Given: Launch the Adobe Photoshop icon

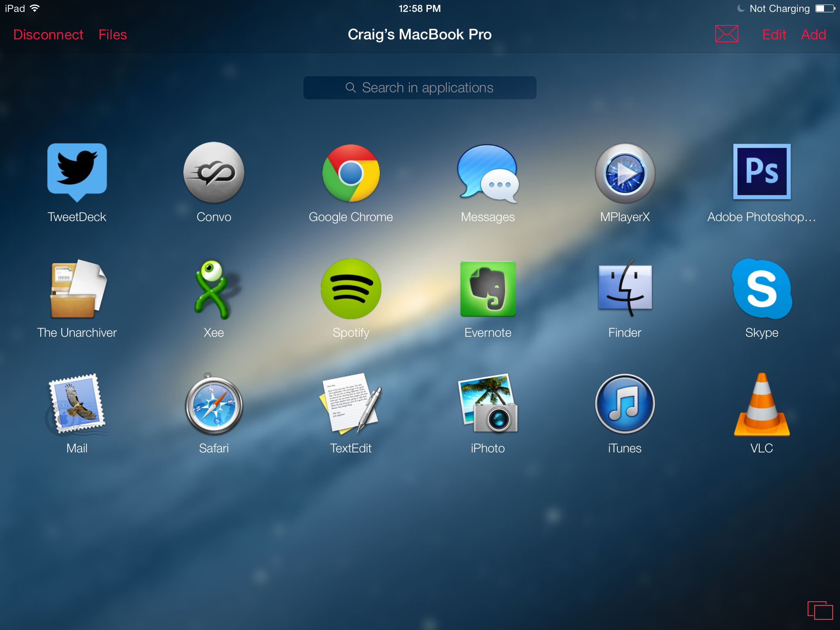Looking at the screenshot, I should pos(762,171).
